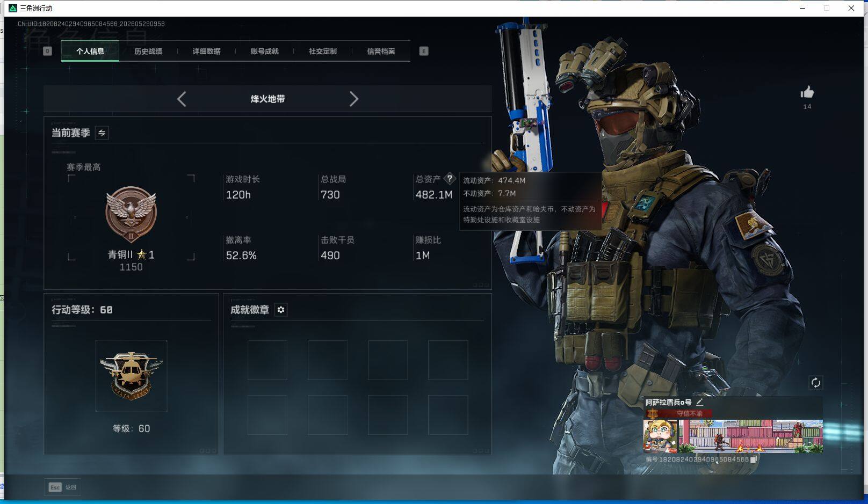Click the thumbs-up like icon

pos(807,93)
